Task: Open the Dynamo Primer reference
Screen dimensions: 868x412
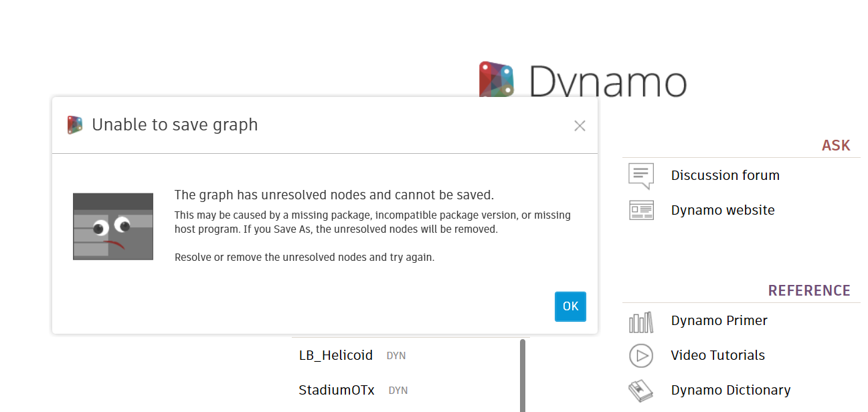Action: [719, 321]
